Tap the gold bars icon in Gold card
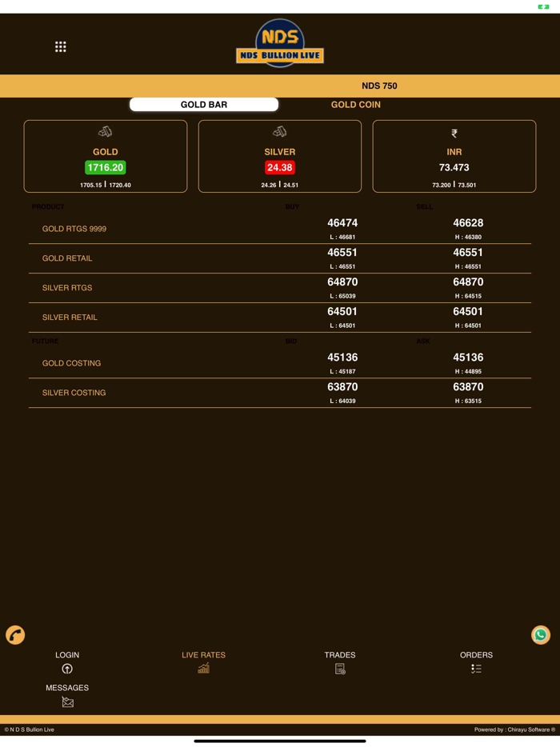 [x=105, y=131]
